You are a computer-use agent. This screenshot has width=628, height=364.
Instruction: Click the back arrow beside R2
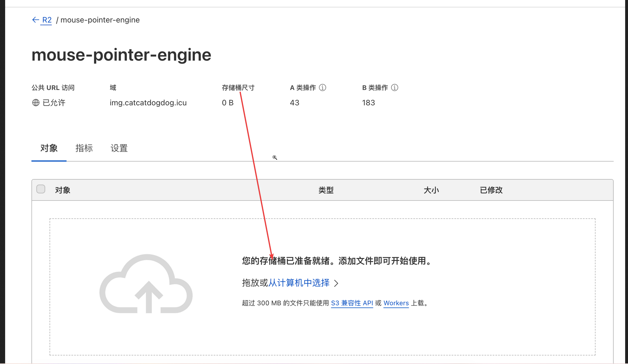(x=35, y=20)
